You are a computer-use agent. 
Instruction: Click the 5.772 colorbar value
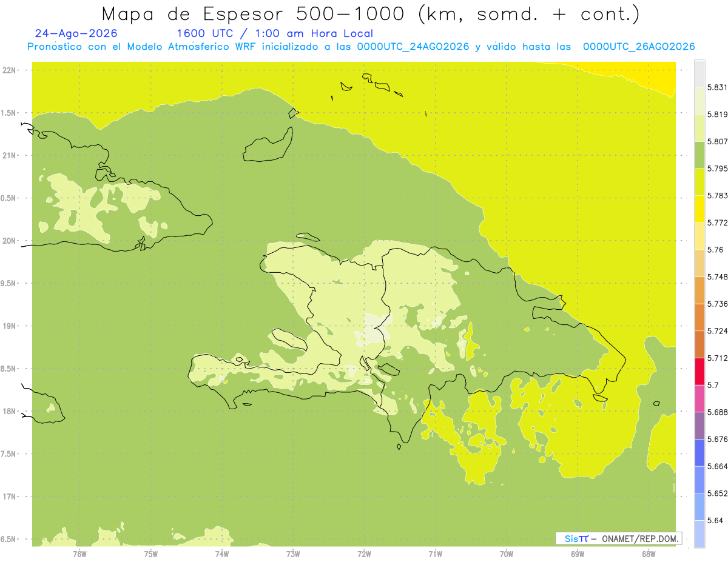pos(717,222)
